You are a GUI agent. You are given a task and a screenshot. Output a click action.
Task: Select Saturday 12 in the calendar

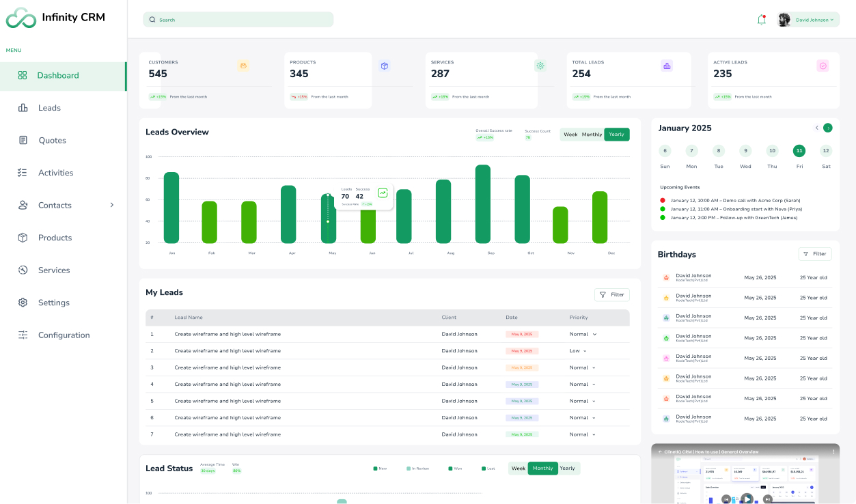(826, 151)
